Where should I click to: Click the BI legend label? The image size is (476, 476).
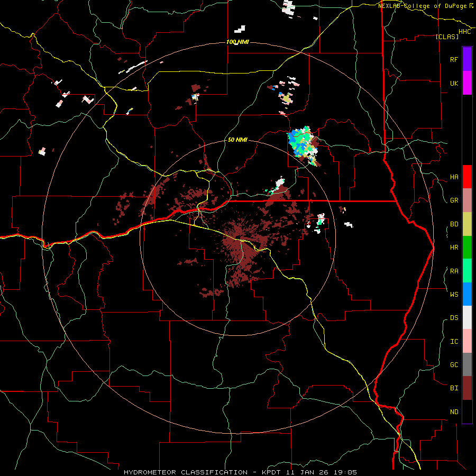tap(454, 388)
